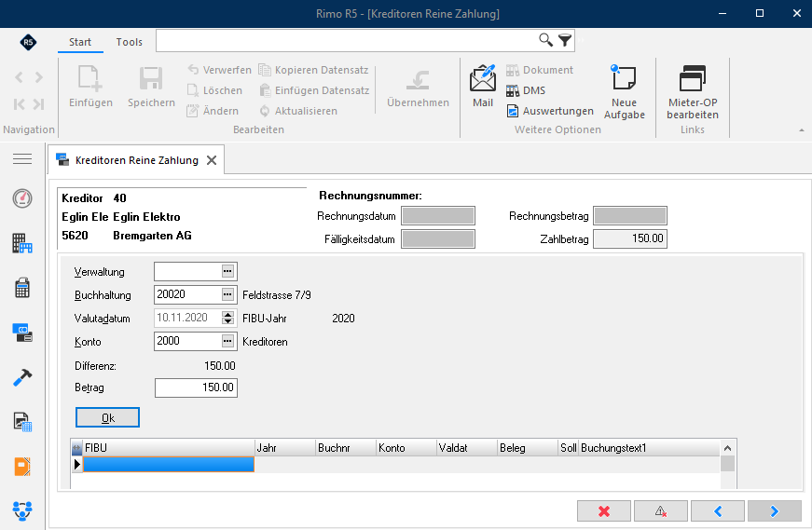This screenshot has width=812, height=530.
Task: Click the grid scrollbar up arrow
Action: click(727, 448)
